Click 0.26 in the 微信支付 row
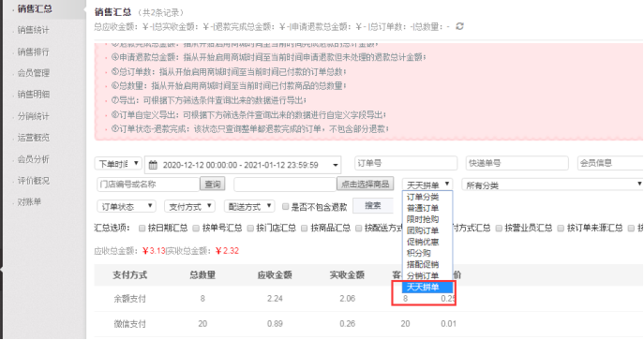Image resolution: width=644 pixels, height=340 pixels. 347,324
